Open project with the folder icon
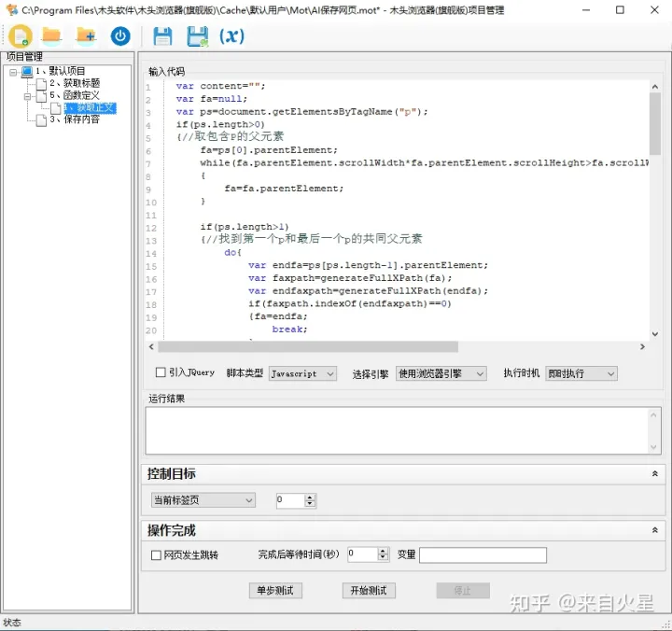The width and height of the screenshot is (672, 631). (x=52, y=36)
